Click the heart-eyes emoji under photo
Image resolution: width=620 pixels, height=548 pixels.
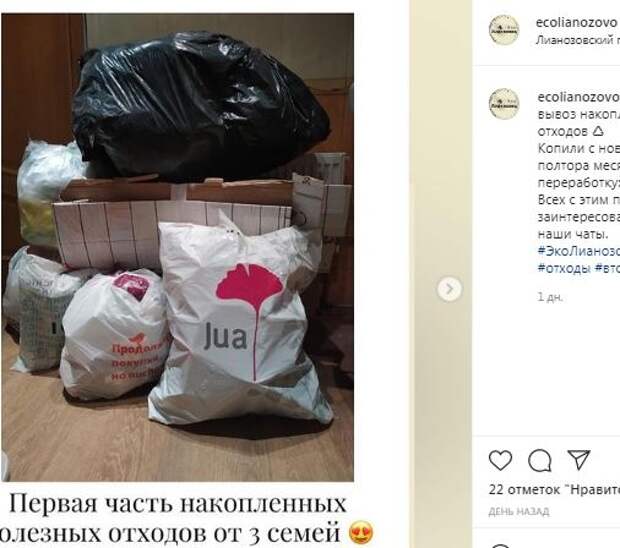pos(361,533)
